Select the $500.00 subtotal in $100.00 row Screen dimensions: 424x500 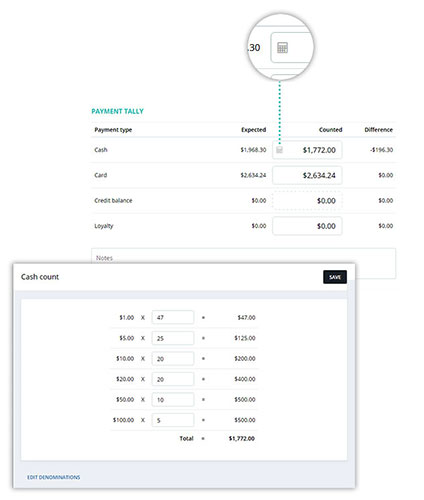pos(245,420)
